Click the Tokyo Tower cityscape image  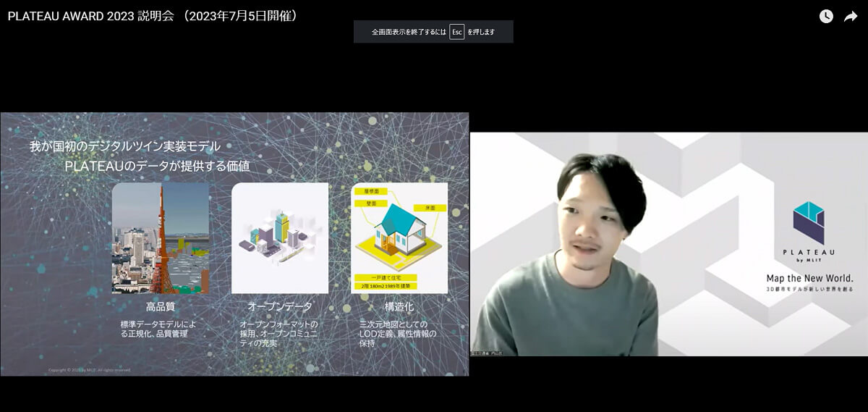click(161, 237)
